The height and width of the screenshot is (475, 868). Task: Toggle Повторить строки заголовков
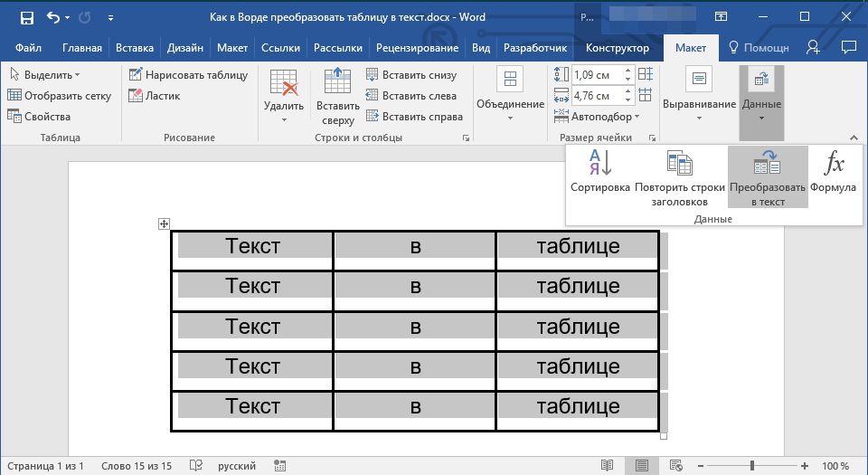pos(679,177)
